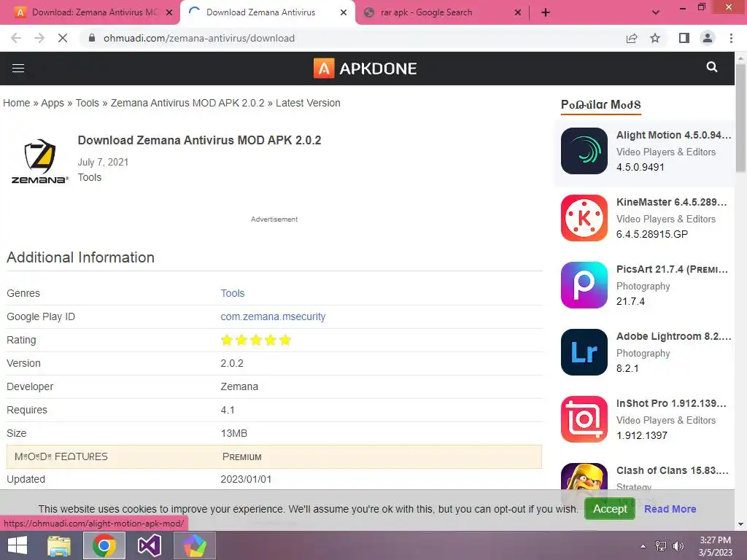This screenshot has height=560, width=747.
Task: Open Visual Studio from taskbar
Action: point(149,545)
